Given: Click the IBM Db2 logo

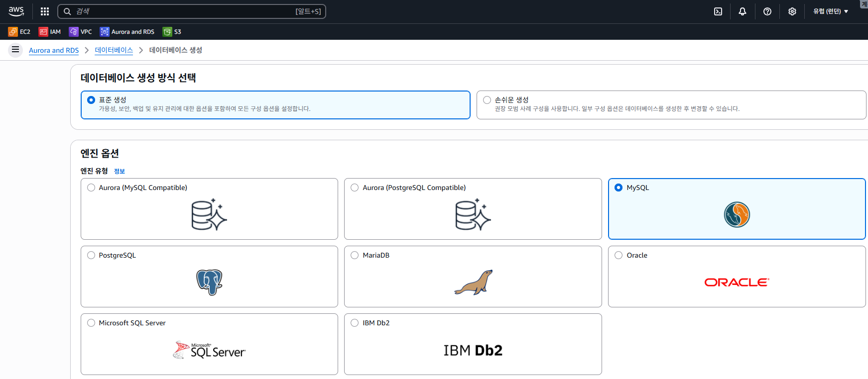Looking at the screenshot, I should 473,350.
